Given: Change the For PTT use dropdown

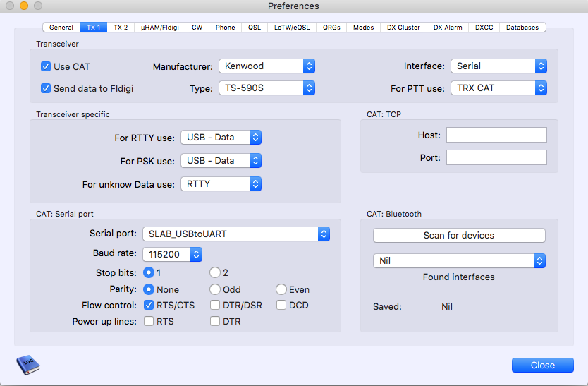Looking at the screenshot, I should (498, 88).
